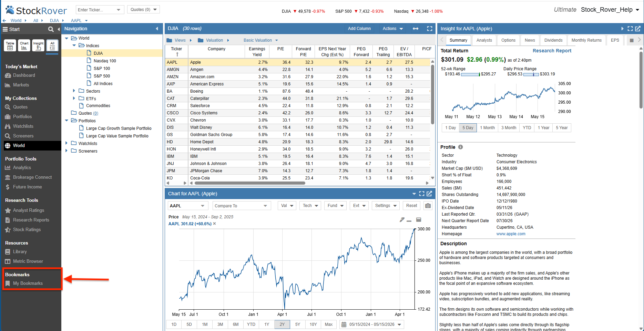Open the Quotes (0) dropdown
Image resolution: width=644 pixels, height=331 pixels.
click(x=143, y=10)
